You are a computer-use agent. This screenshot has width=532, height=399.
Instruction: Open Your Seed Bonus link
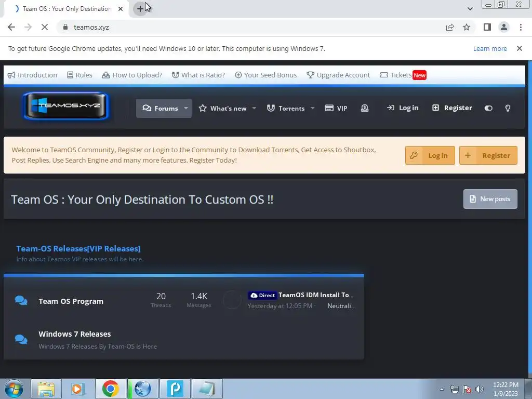pos(265,75)
